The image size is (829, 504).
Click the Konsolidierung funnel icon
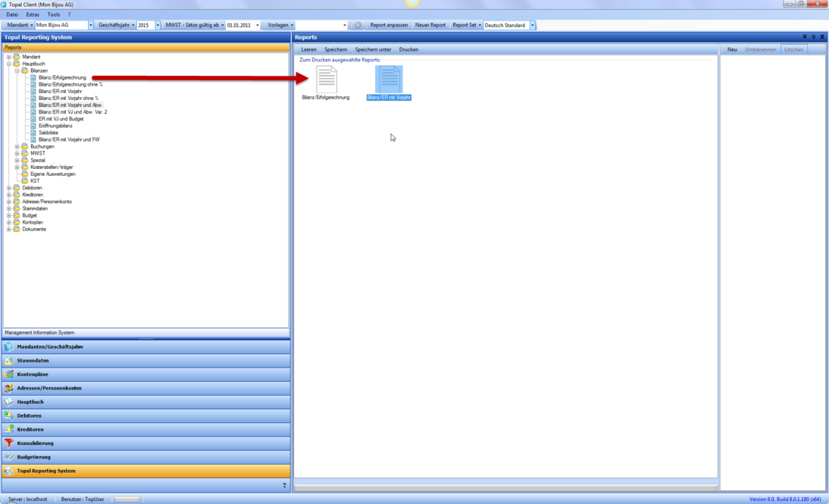9,443
